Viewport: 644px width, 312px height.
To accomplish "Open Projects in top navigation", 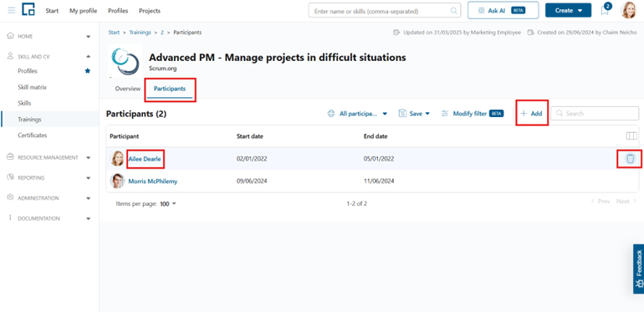I will coord(150,11).
